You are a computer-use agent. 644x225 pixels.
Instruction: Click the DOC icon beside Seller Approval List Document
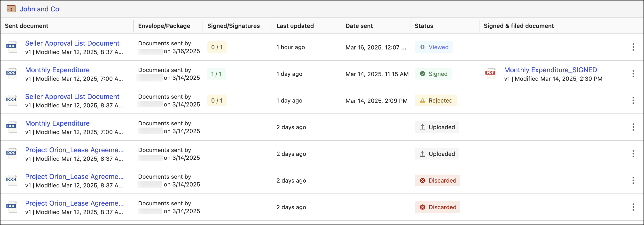pos(12,47)
